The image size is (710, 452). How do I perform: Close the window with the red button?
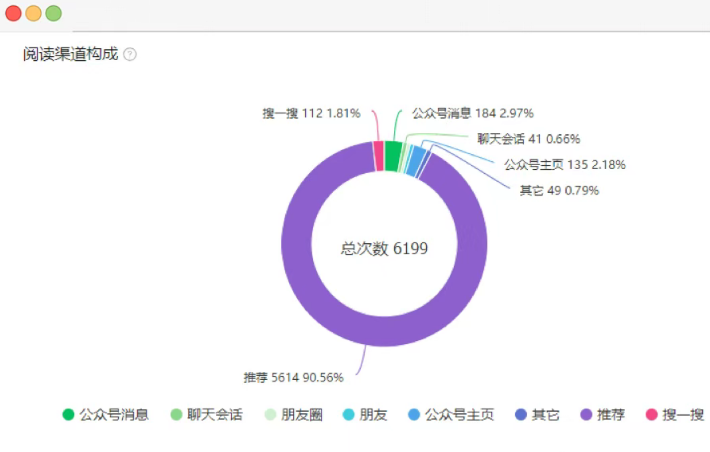point(14,13)
